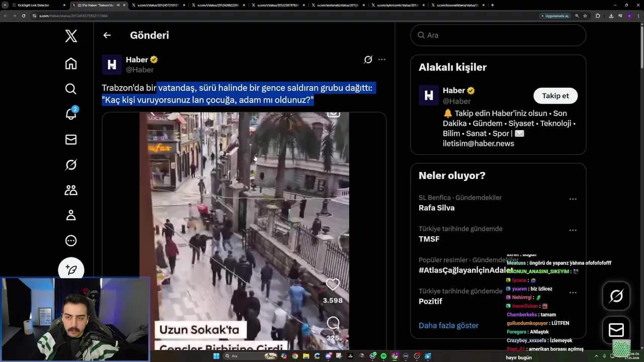The image size is (644, 362).
Task: Open a new browser tab with plus
Action: [x=492, y=5]
